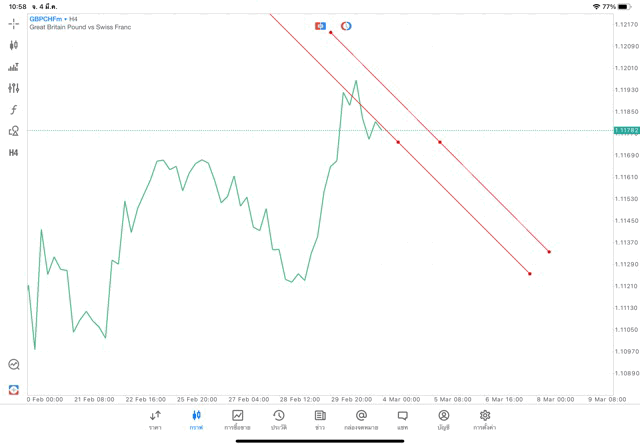Activate the crosshair cursor tool
This screenshot has height=447, width=640.
(x=14, y=23)
